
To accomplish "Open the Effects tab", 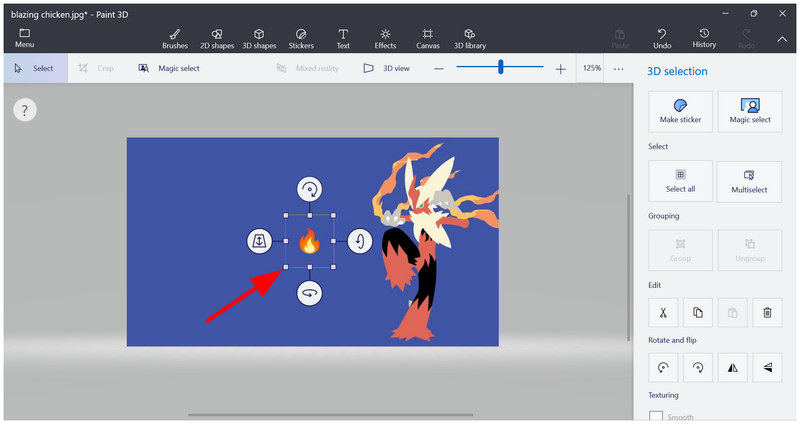I will [x=385, y=39].
